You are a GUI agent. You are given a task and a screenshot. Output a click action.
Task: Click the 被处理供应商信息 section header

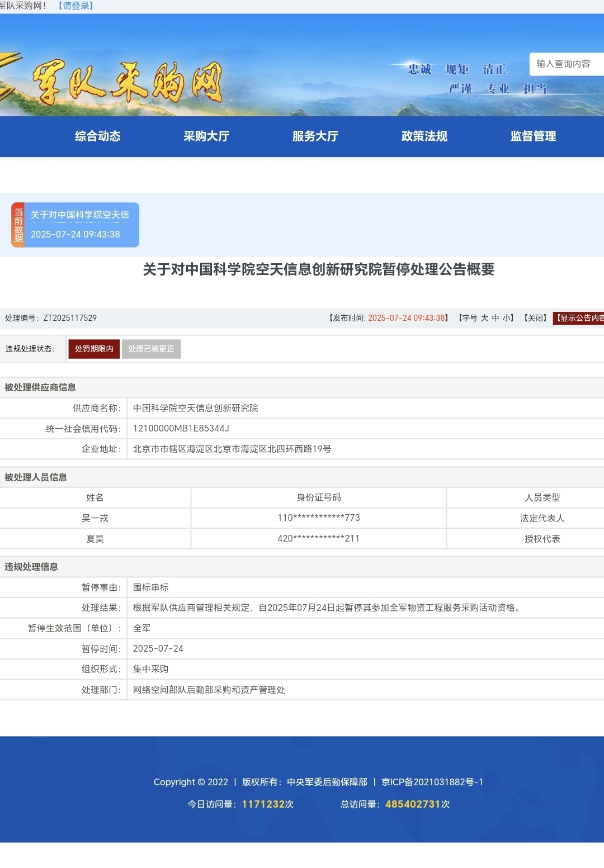(x=40, y=387)
